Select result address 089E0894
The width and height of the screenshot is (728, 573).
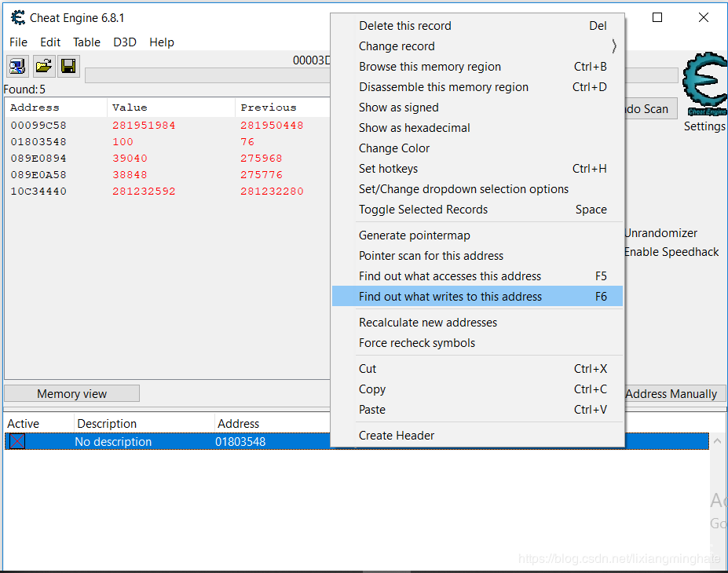tap(38, 159)
